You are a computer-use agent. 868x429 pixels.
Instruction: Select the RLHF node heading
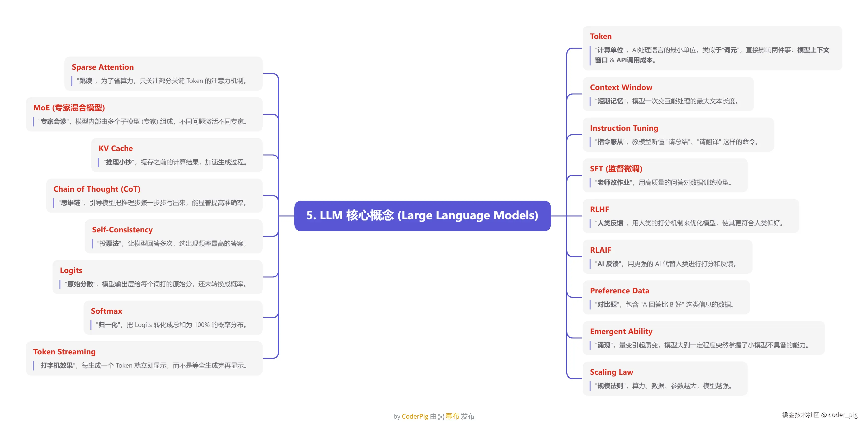coord(599,210)
